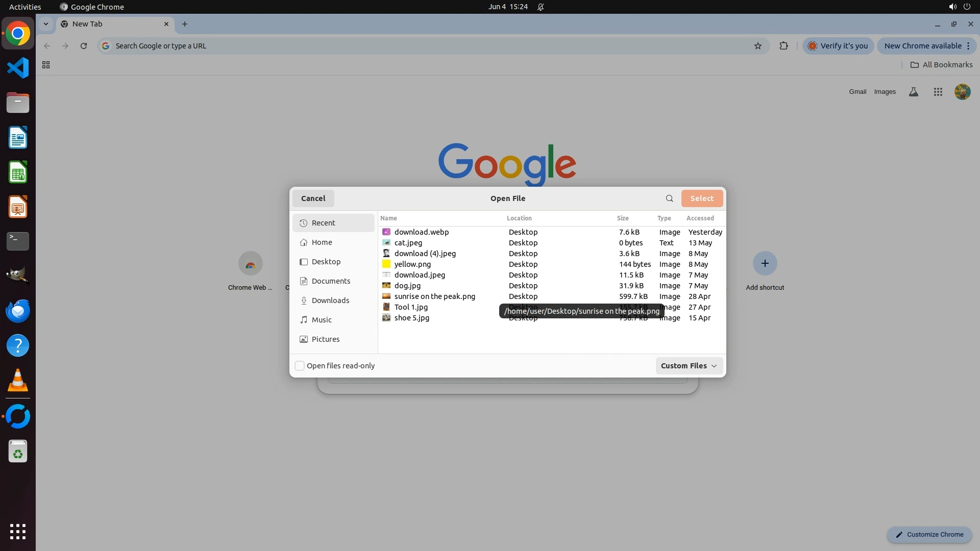This screenshot has height=551, width=980.
Task: Select the yellow.png file with yellow swatch
Action: [412, 264]
